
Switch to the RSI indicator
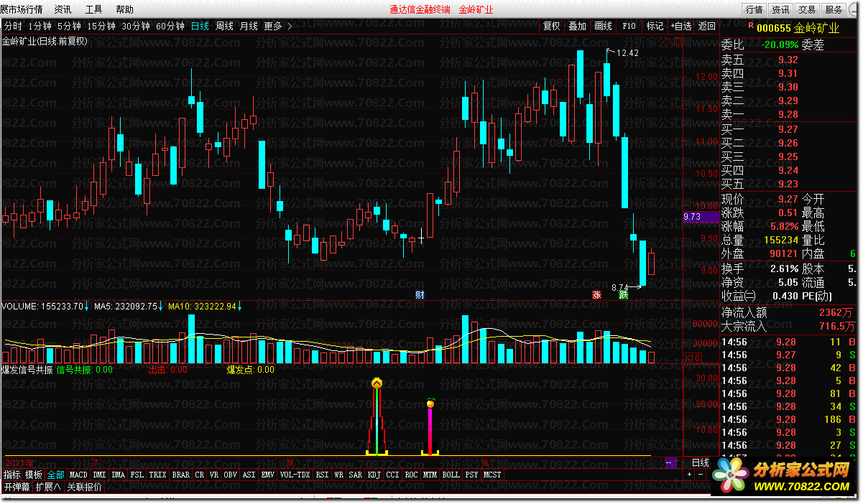[321, 475]
